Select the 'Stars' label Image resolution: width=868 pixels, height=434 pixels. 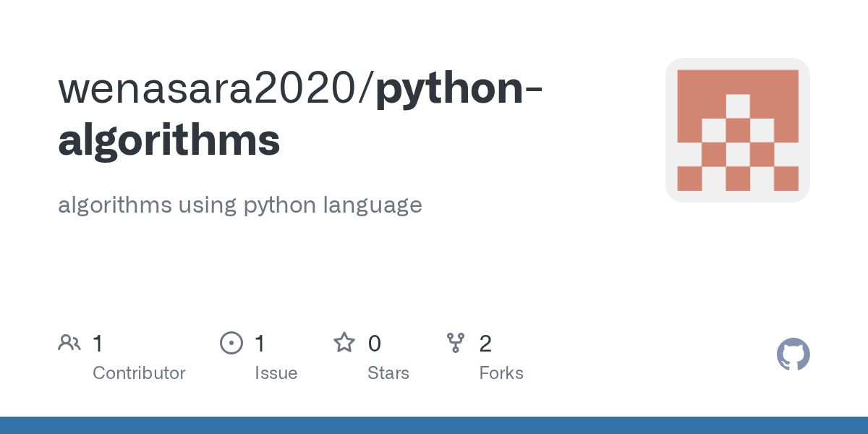(388, 373)
